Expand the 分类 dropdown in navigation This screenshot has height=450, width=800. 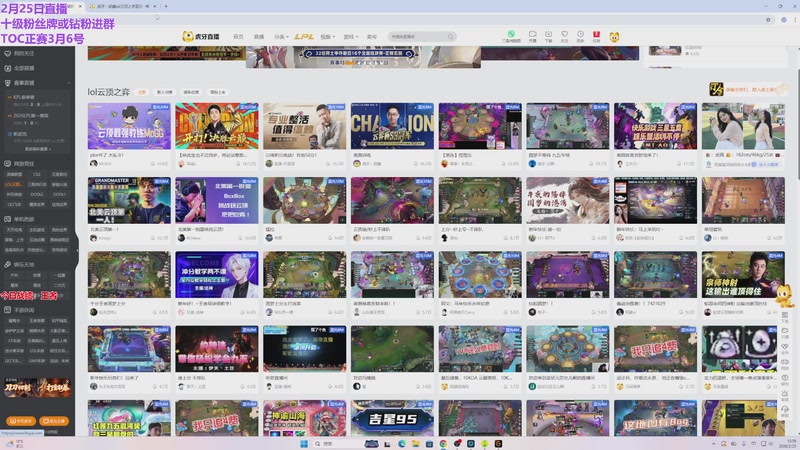[281, 37]
